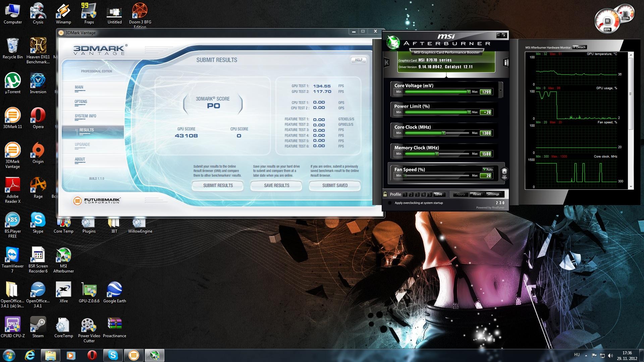
Task: Click the Memory Clock value field 1580
Action: (486, 154)
